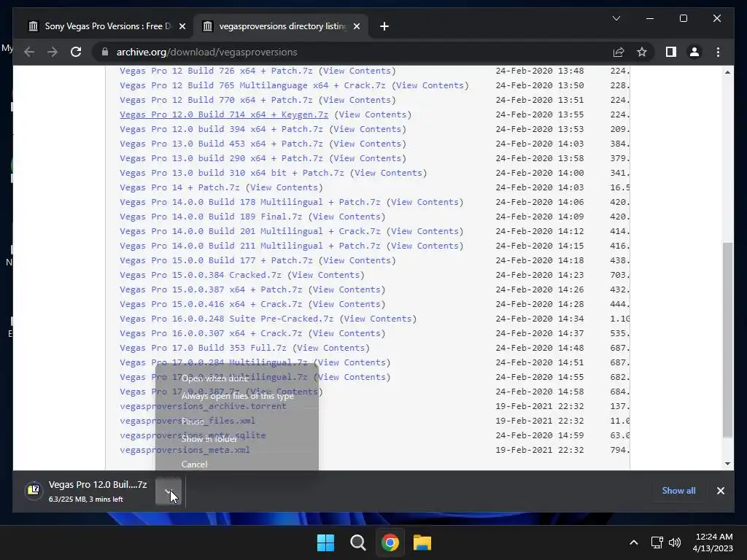Click the scrollbar down arrow

click(x=727, y=463)
